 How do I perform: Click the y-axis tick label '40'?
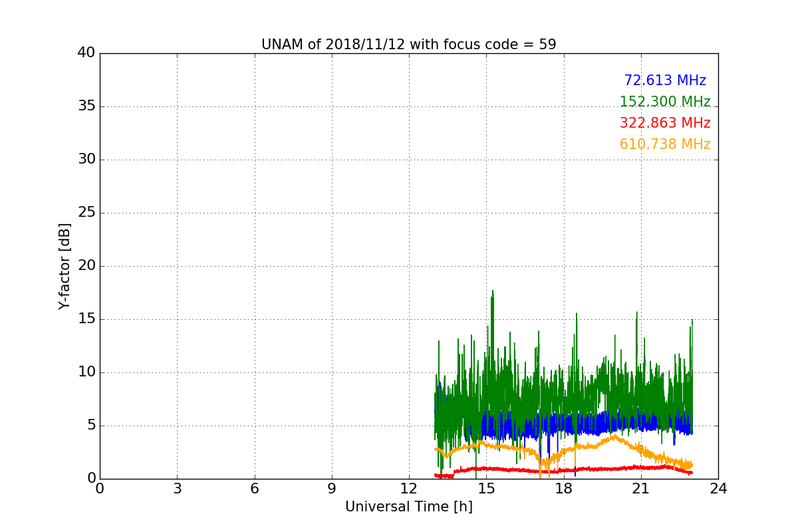[x=86, y=53]
